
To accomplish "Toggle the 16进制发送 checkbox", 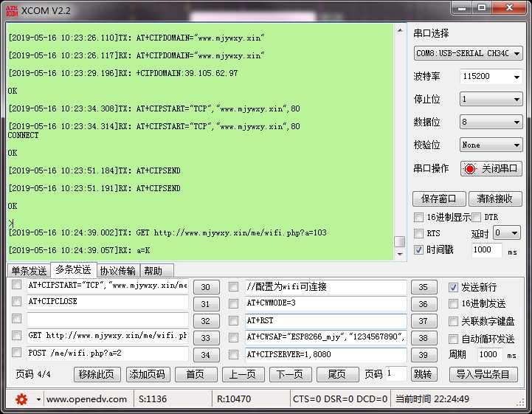I will [x=453, y=304].
